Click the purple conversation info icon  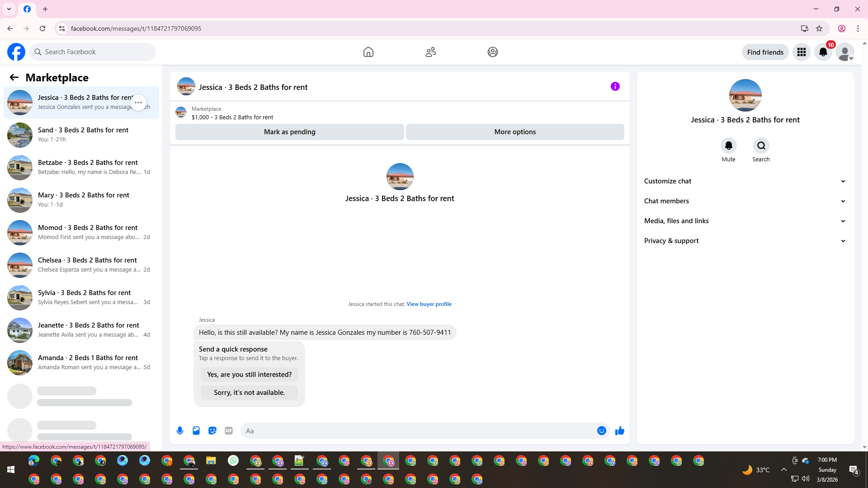615,86
